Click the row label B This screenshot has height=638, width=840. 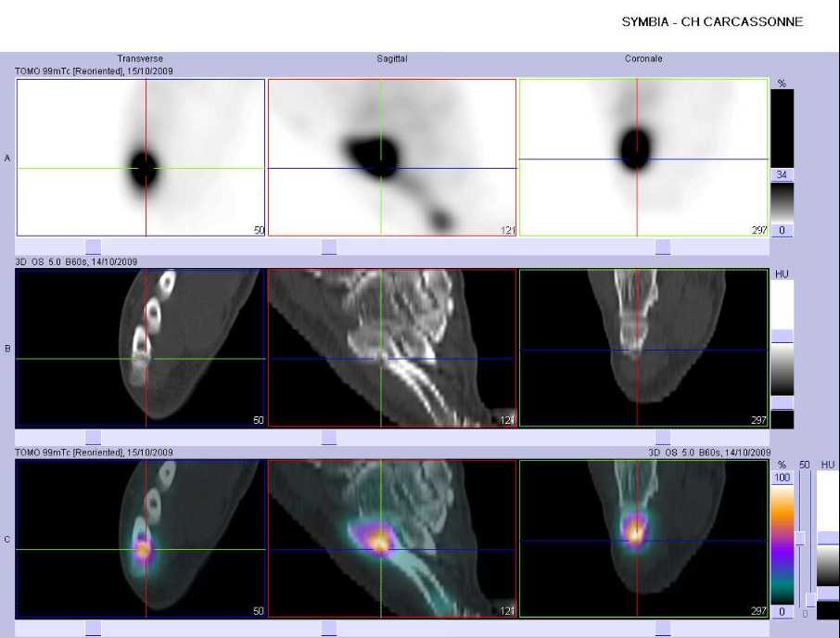coord(7,349)
